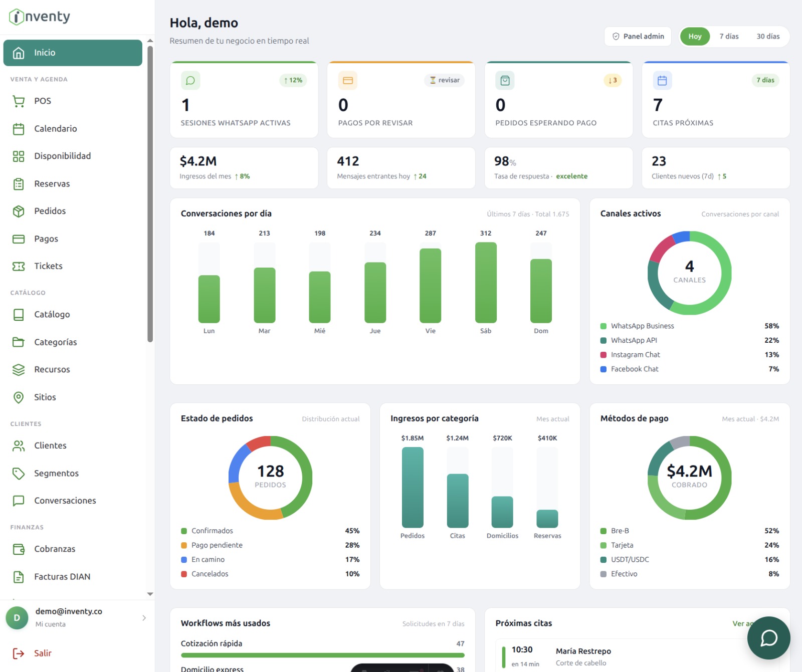The height and width of the screenshot is (672, 802).
Task: Click the Inventy logo
Action: tap(40, 17)
